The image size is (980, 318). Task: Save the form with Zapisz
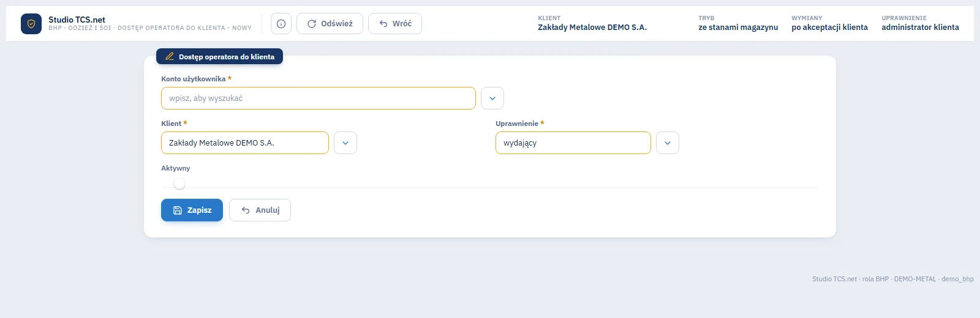point(192,210)
